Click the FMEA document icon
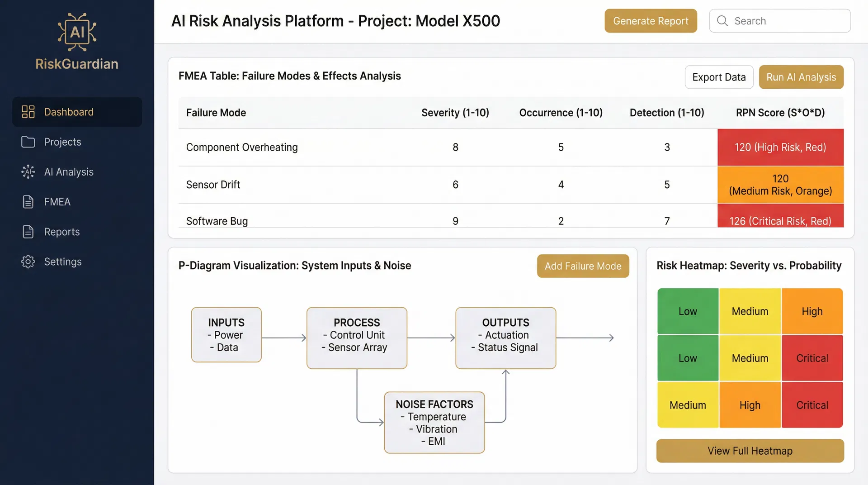The height and width of the screenshot is (485, 868). 28,202
